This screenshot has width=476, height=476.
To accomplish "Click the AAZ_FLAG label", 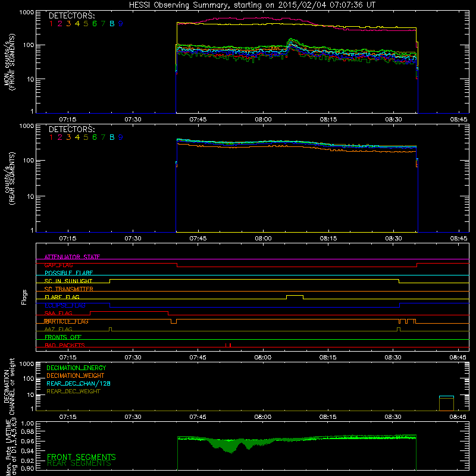I will [58, 329].
